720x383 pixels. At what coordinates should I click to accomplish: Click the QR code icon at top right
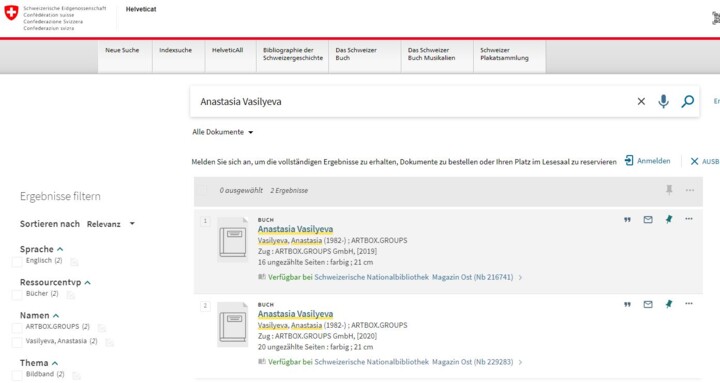(x=716, y=18)
